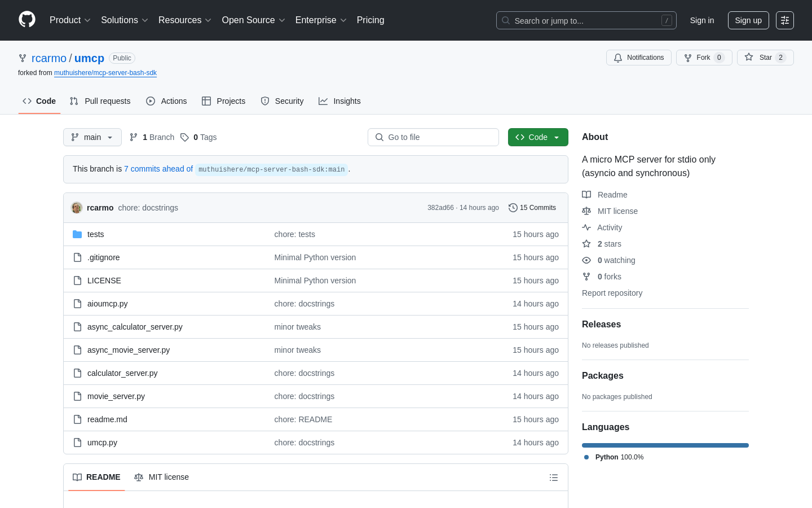Open rcarmo user profile link
Image resolution: width=812 pixels, height=508 pixels.
[49, 58]
